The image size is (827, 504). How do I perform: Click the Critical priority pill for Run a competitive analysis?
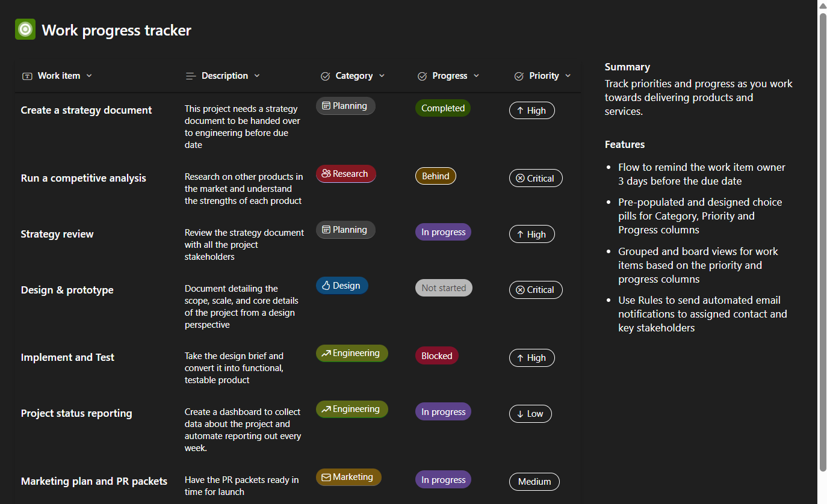click(536, 179)
